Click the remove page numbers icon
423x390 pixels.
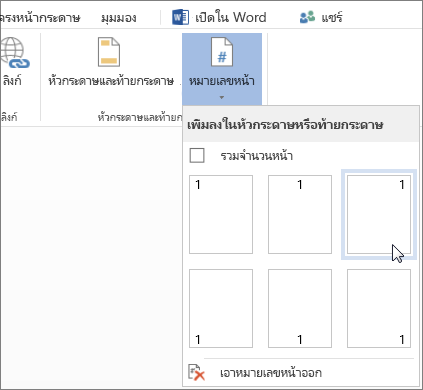pyautogui.click(x=196, y=372)
